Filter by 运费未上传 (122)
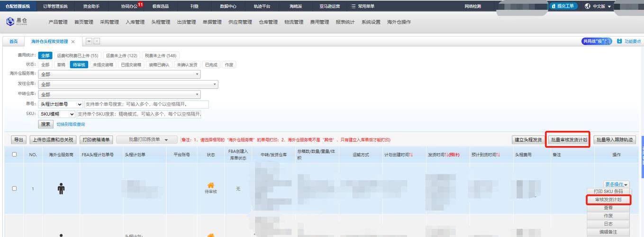This screenshot has width=644, height=237. point(121,55)
